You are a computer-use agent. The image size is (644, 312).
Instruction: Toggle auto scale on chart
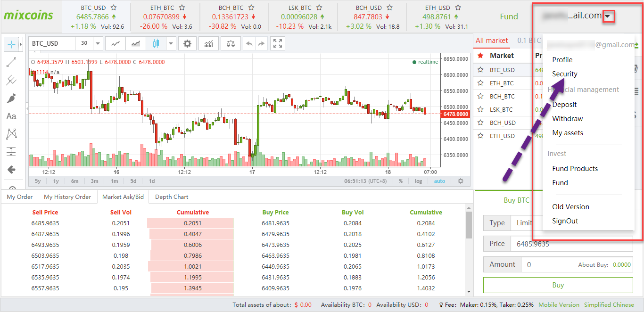coord(439,181)
